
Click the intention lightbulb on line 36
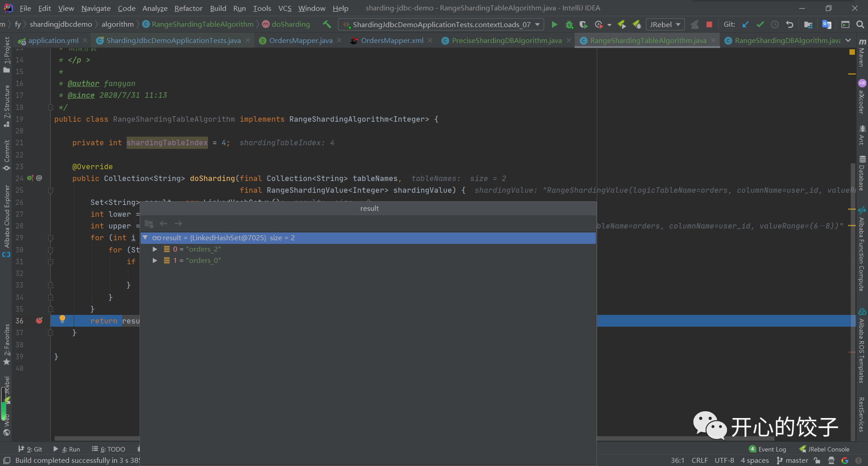tap(62, 319)
